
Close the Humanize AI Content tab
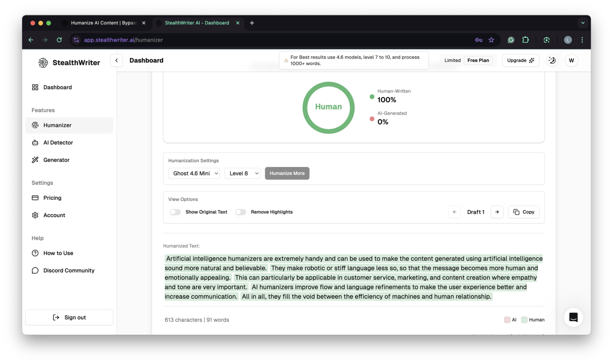tap(144, 23)
